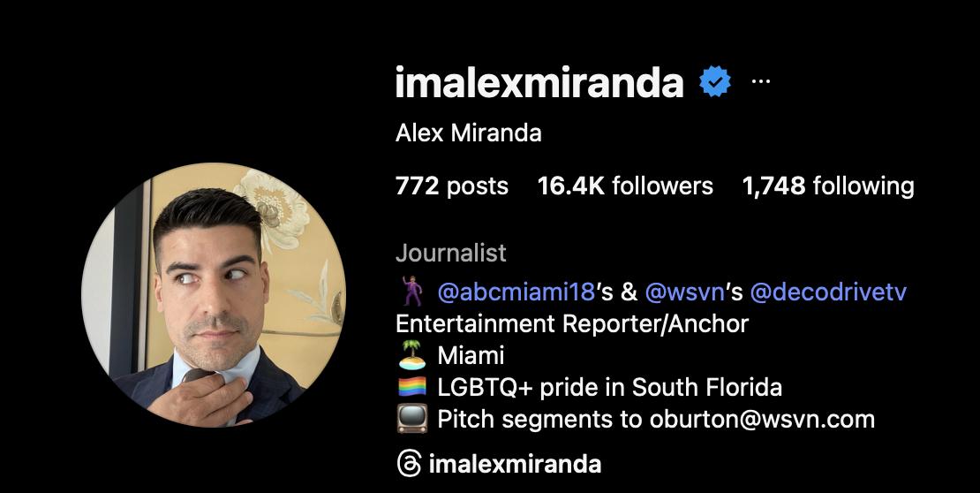The width and height of the screenshot is (980, 493).
Task: Click the display name Alex Miranda
Action: point(468,133)
